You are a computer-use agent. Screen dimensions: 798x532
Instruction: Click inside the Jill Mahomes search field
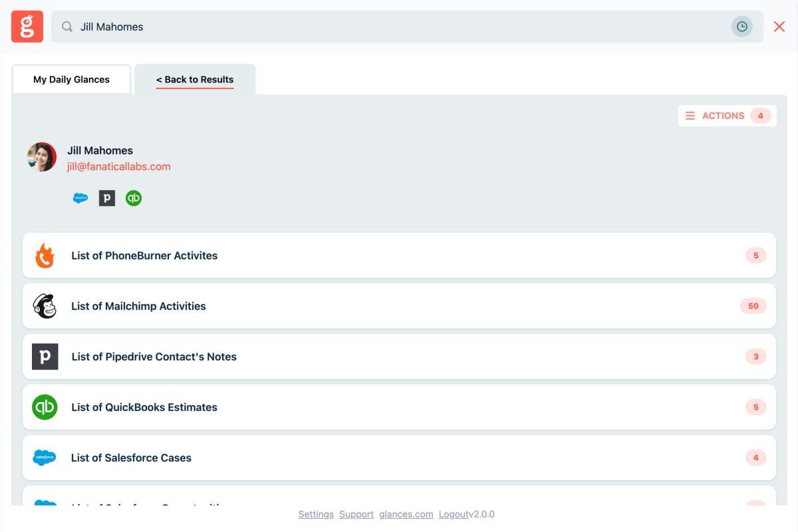click(x=407, y=27)
